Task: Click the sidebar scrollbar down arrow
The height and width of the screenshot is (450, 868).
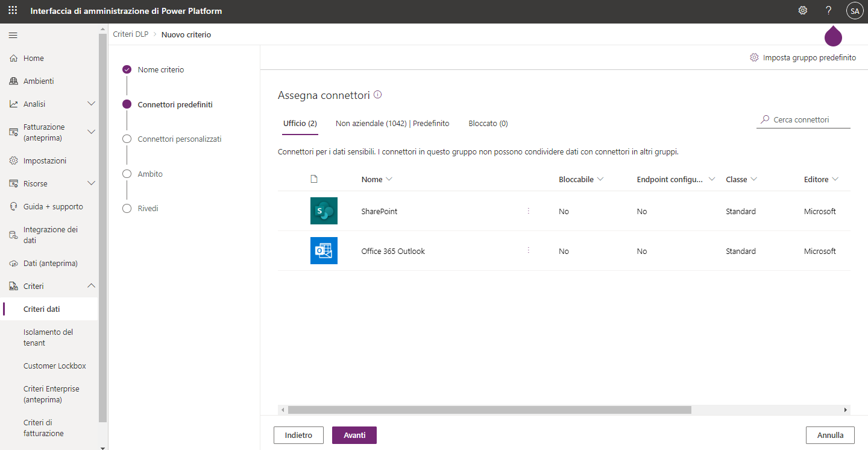Action: pos(102,447)
